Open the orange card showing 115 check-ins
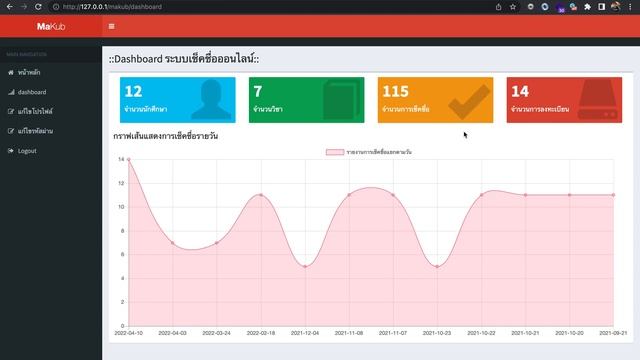640x360 pixels. click(436, 100)
